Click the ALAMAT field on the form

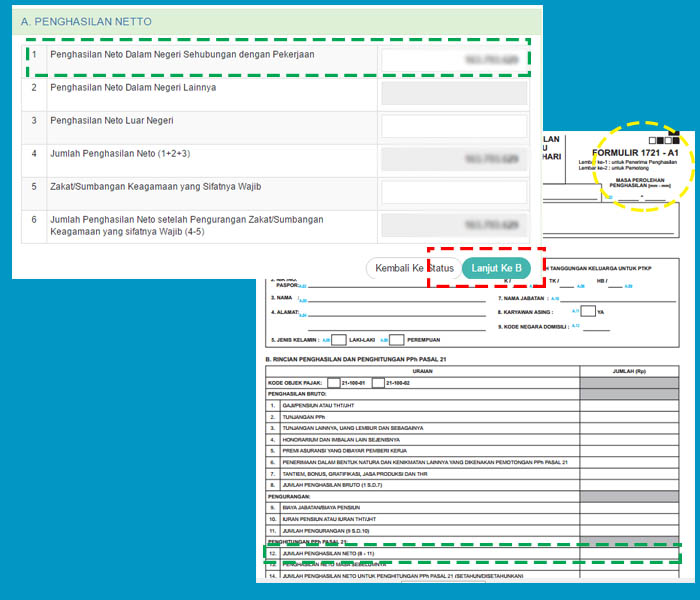point(397,312)
